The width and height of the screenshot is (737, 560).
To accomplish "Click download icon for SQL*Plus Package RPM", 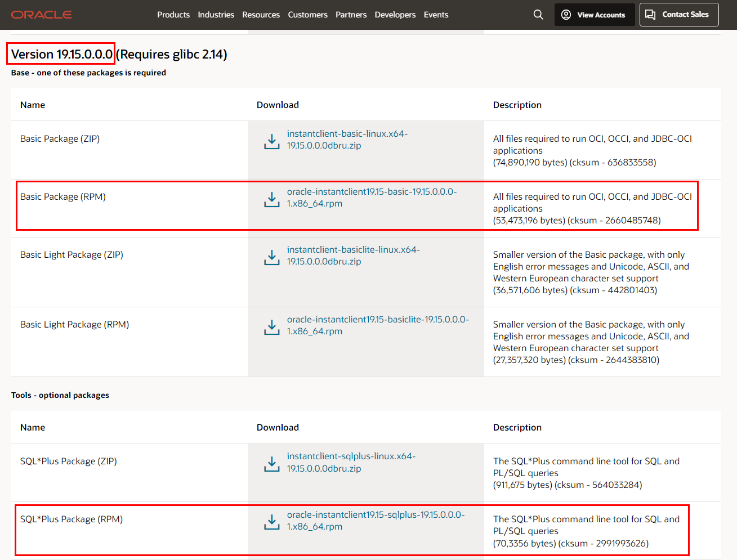I will (x=272, y=522).
